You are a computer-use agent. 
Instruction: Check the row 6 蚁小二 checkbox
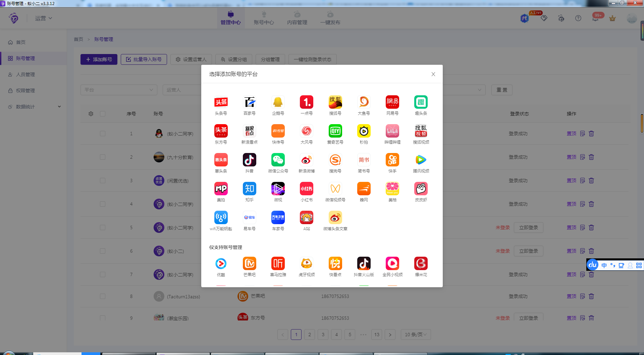tap(103, 251)
